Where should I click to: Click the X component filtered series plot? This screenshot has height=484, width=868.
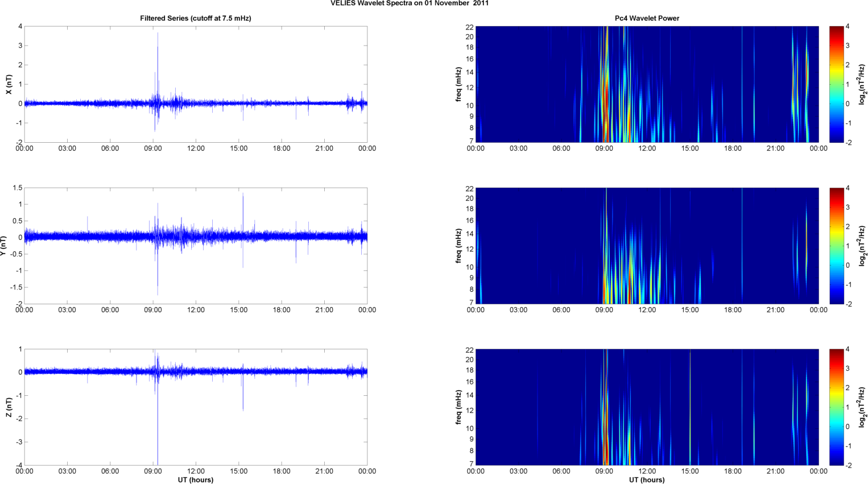pos(196,84)
